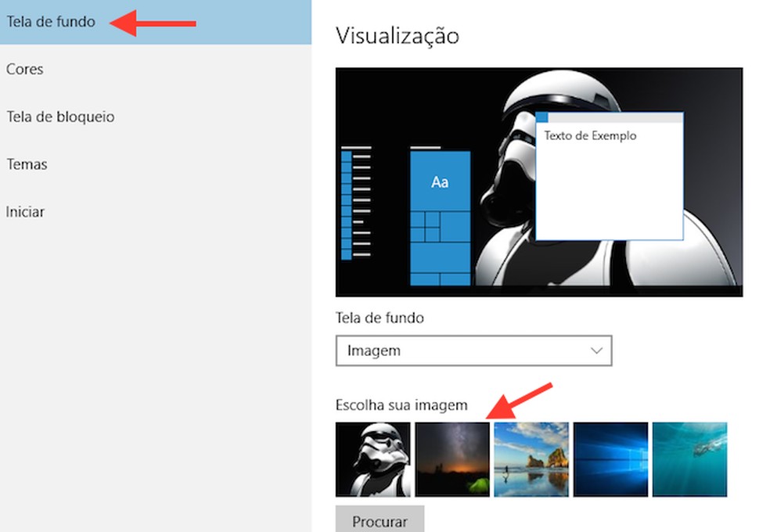770x532 pixels.
Task: Click the sample window title bar in the preview
Action: tap(610, 117)
